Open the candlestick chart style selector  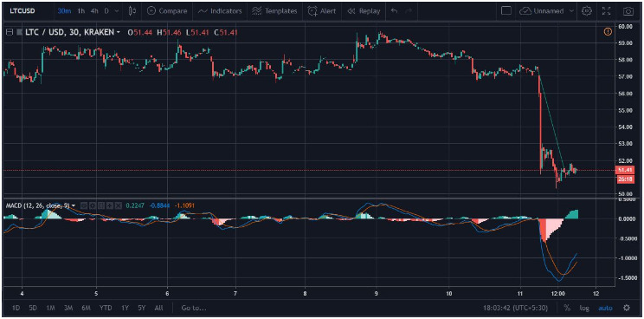[x=132, y=11]
